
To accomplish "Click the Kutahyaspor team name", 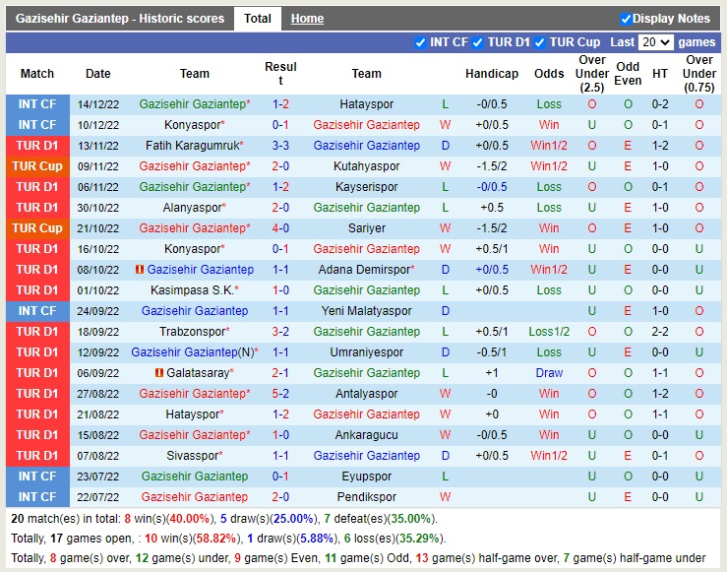I will tap(366, 166).
